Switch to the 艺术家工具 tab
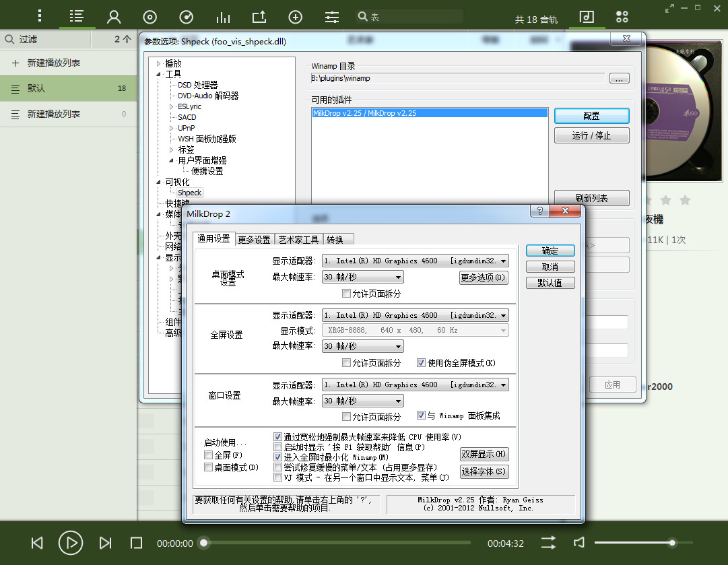This screenshot has height=565, width=728. pyautogui.click(x=298, y=240)
